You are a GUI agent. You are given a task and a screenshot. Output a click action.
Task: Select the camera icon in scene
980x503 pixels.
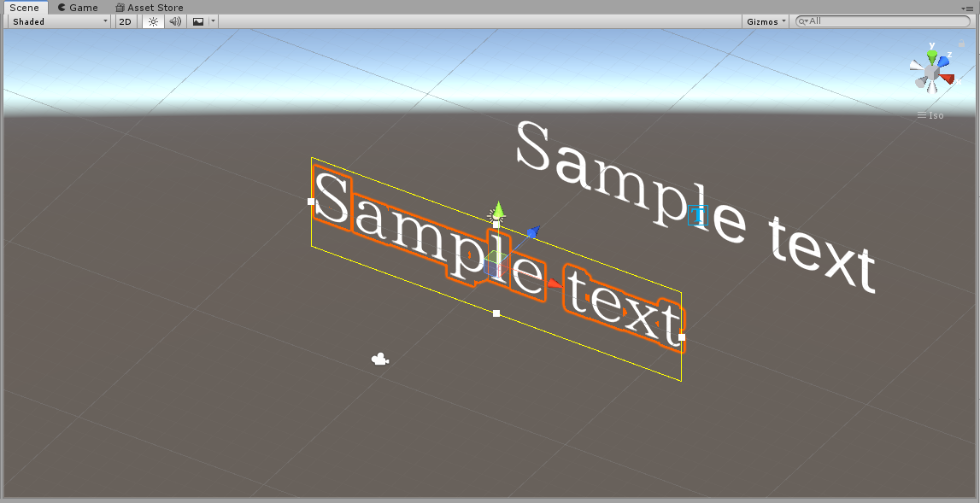(x=379, y=360)
